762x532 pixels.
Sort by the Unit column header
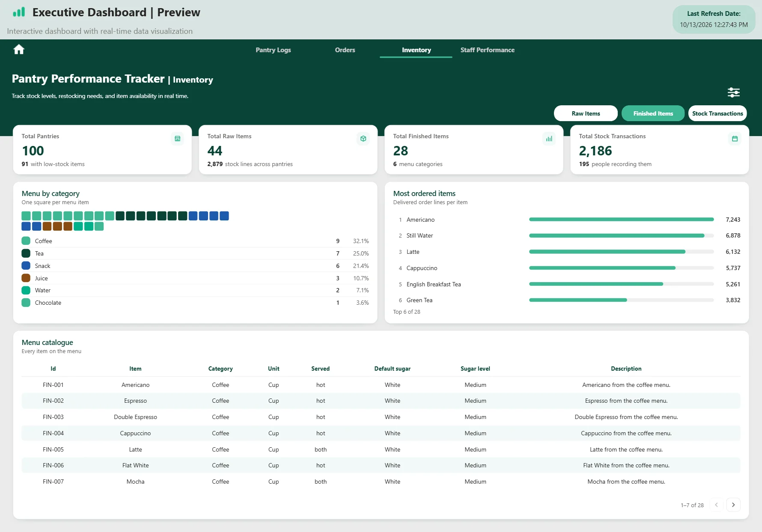[274, 369]
